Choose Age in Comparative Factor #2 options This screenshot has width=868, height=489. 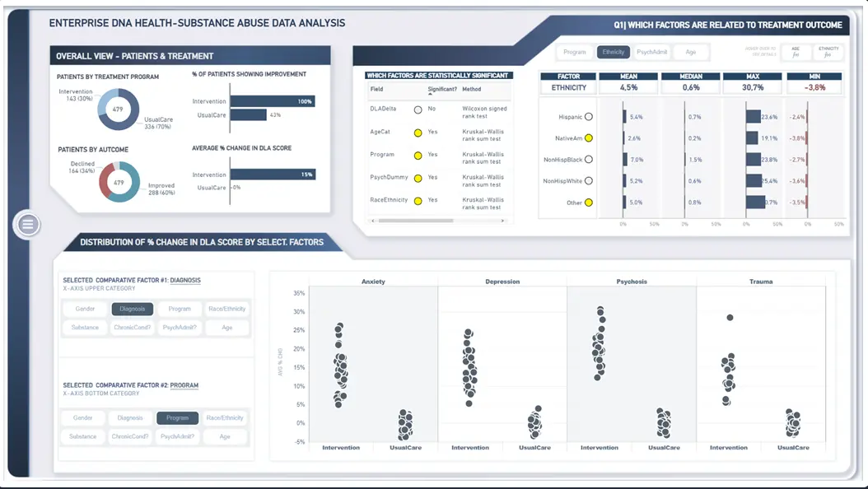225,436
